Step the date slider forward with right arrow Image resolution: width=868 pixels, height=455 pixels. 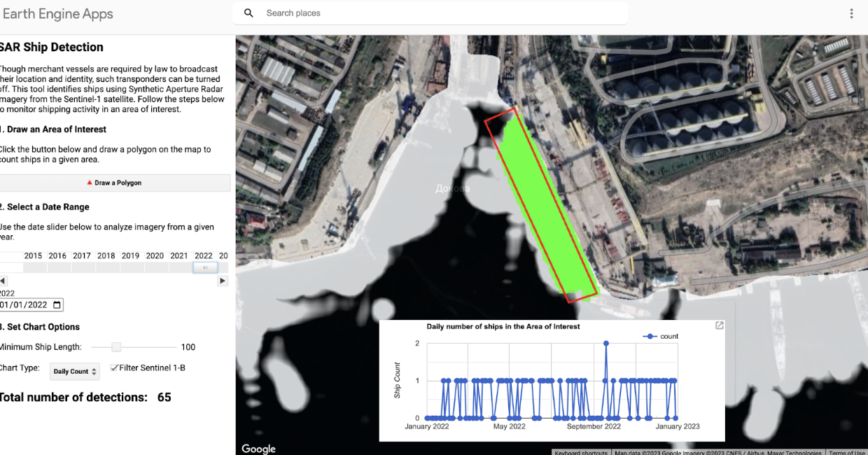tap(223, 281)
